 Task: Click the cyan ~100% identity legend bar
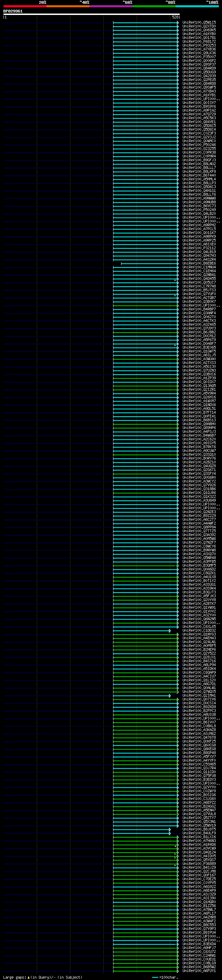[197, 6]
